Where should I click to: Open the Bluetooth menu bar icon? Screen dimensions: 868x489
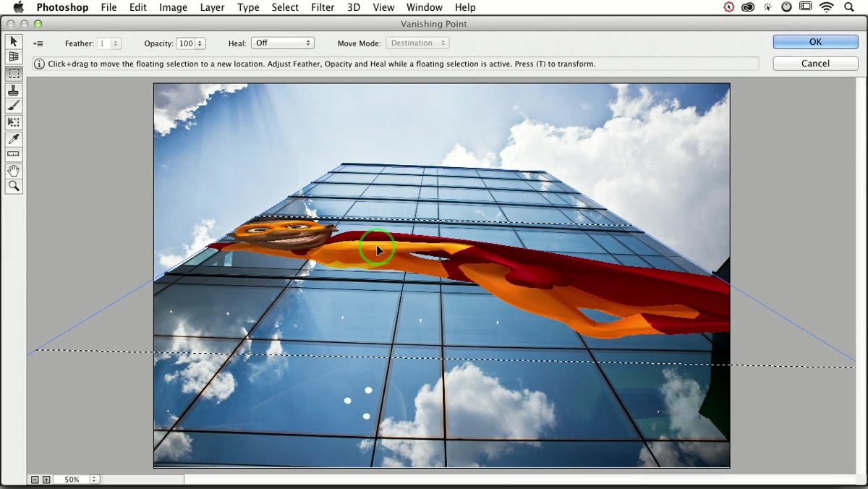point(767,7)
